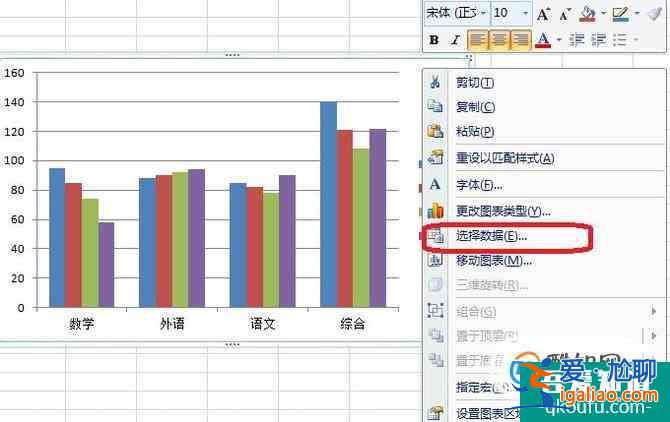Click the 综合 axis label
Image resolution: width=670 pixels, height=422 pixels.
click(x=353, y=324)
